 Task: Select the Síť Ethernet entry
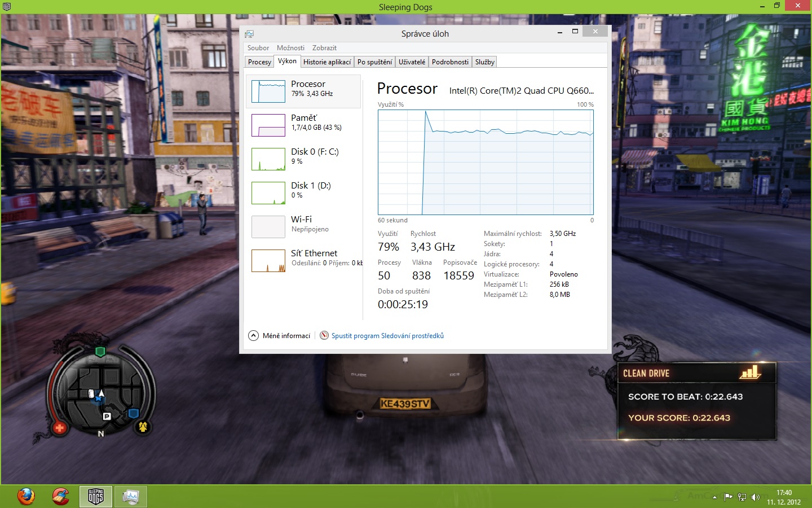[x=303, y=261]
